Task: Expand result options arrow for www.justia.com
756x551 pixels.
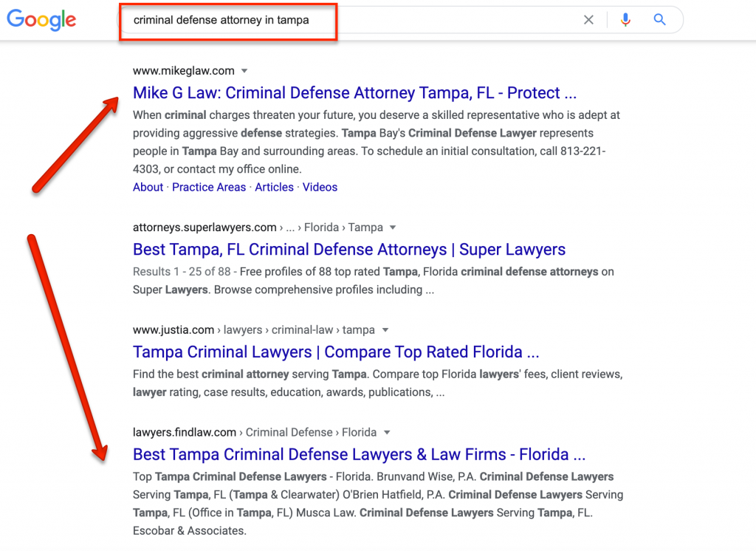Action: [385, 330]
